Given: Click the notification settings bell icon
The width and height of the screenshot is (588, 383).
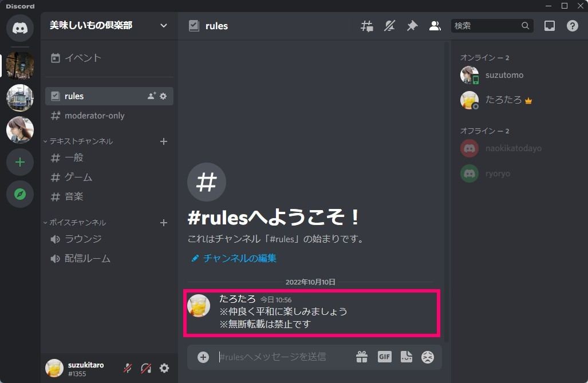Looking at the screenshot, I should coord(389,26).
